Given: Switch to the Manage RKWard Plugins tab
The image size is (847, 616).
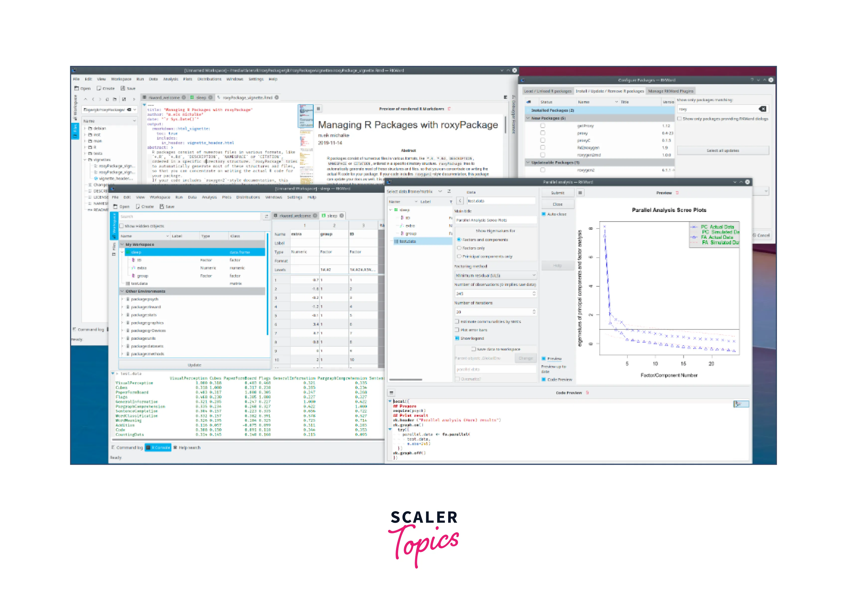Looking at the screenshot, I should (671, 91).
